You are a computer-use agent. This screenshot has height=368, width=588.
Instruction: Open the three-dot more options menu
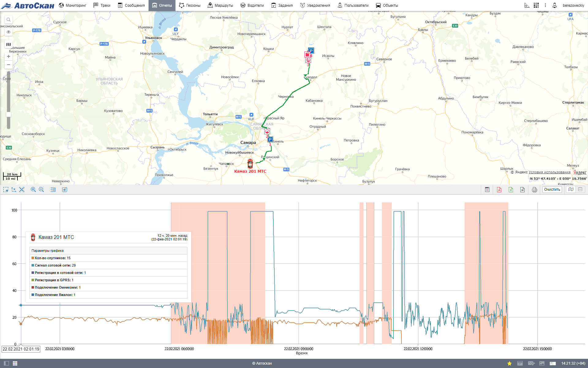click(x=545, y=5)
